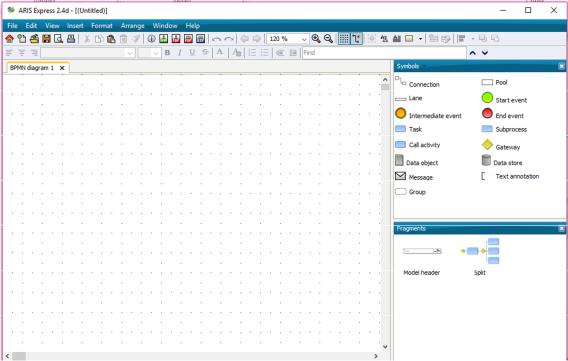This screenshot has height=361, width=568.
Task: Open the Help menu
Action: pyautogui.click(x=193, y=26)
